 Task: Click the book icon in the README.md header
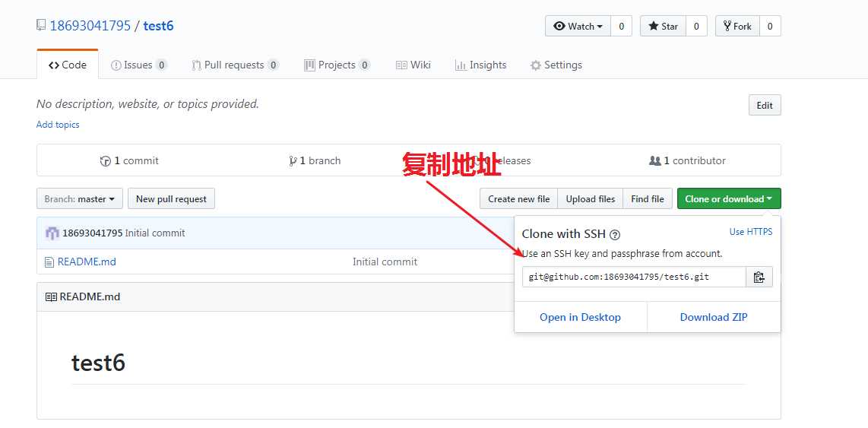(x=51, y=296)
